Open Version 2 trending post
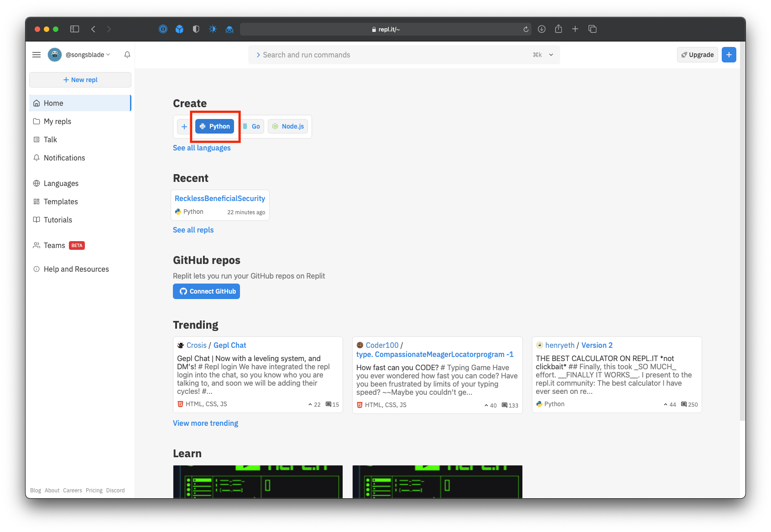Image resolution: width=771 pixels, height=532 pixels. click(597, 346)
